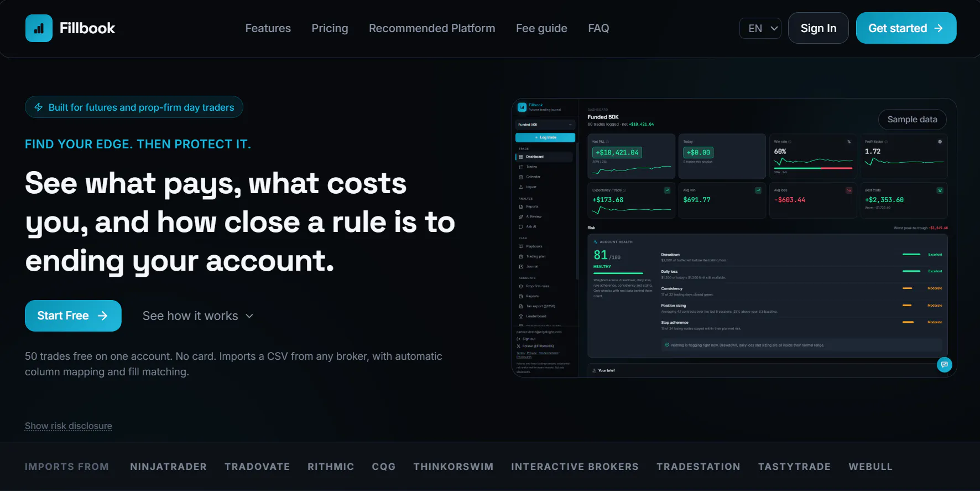Click the pulse icon beside Account Health

click(596, 242)
